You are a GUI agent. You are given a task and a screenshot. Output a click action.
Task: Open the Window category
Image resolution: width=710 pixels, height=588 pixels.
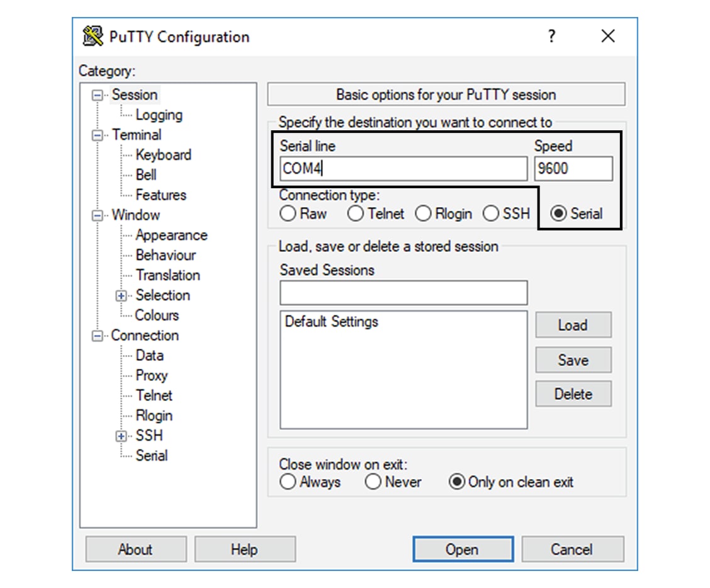point(135,215)
